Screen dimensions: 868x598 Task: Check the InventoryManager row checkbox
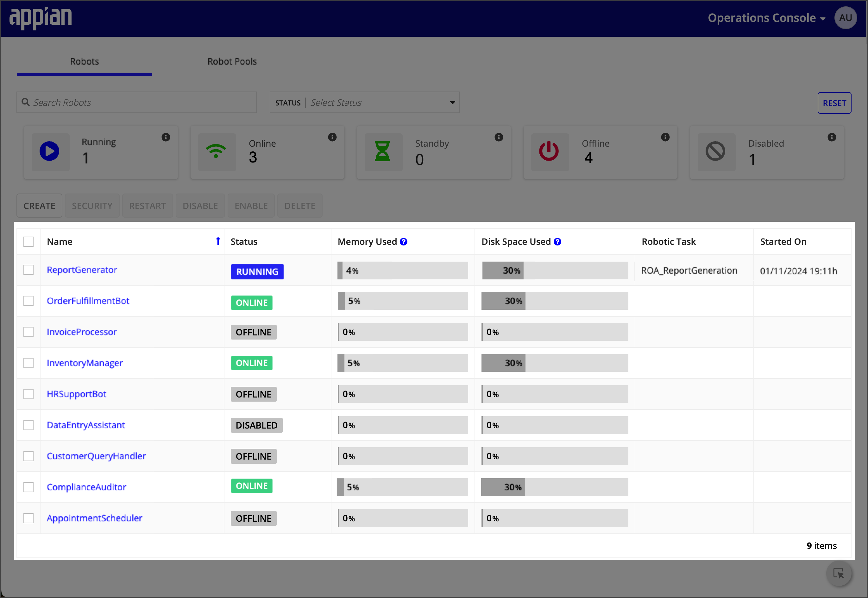(28, 363)
